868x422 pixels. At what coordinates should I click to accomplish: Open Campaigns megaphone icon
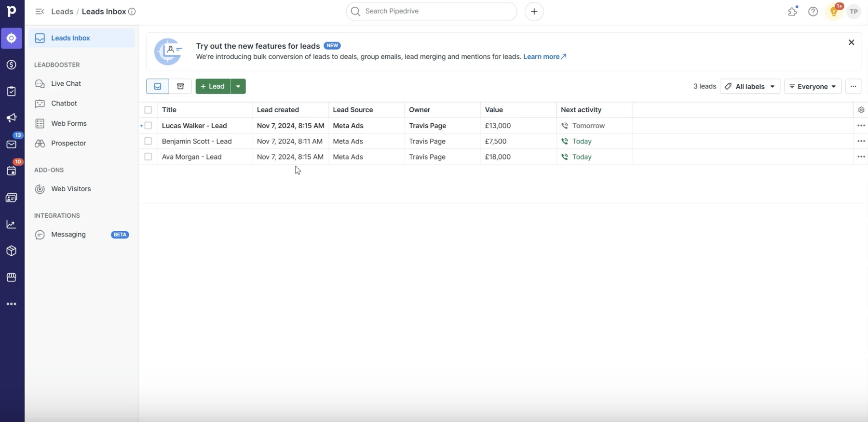point(12,118)
